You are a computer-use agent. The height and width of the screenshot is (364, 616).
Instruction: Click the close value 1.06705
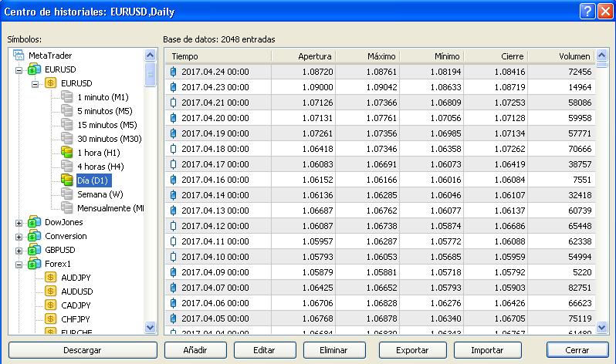click(509, 318)
